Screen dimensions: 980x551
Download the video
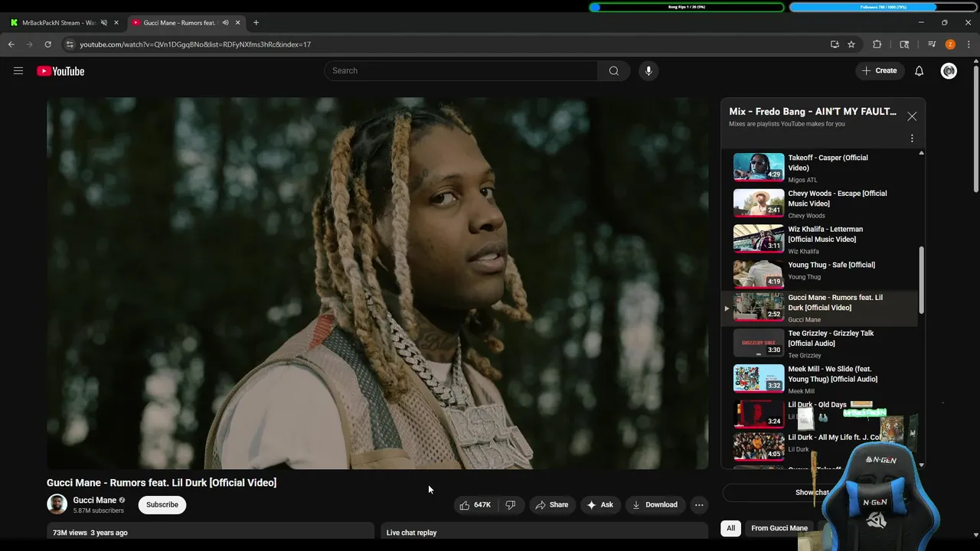[x=655, y=505]
